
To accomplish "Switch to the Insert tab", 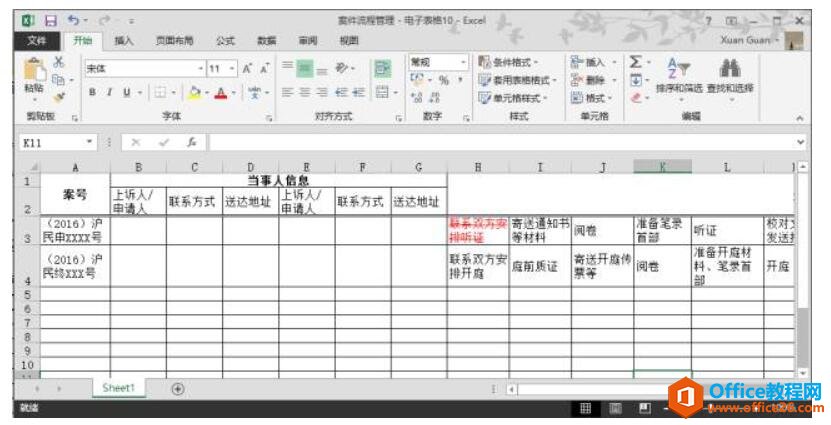I will (123, 41).
